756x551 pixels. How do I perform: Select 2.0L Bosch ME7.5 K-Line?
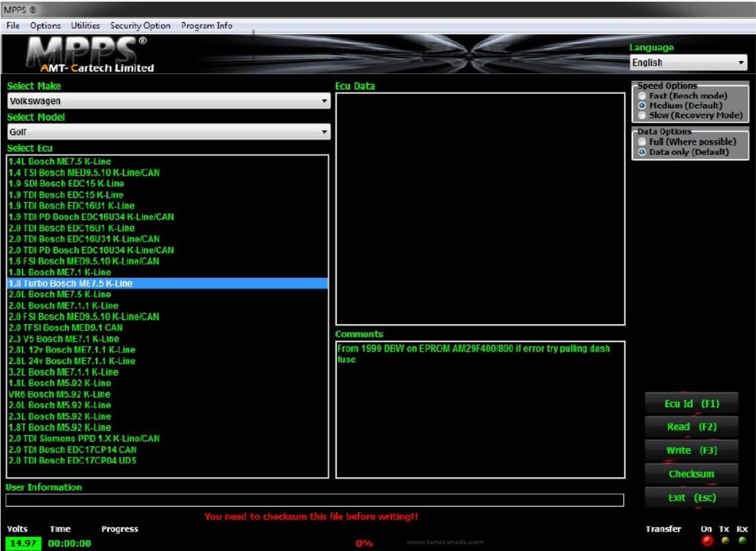click(x=167, y=294)
